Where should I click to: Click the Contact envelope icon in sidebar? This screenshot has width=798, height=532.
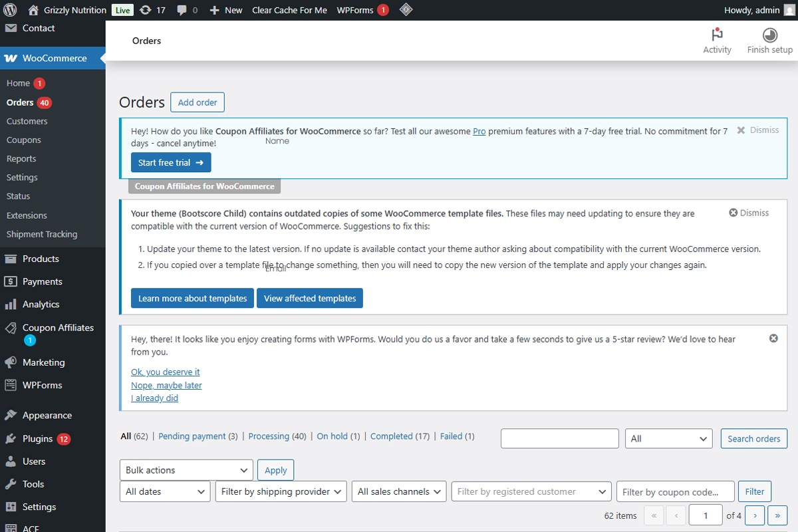(11, 28)
